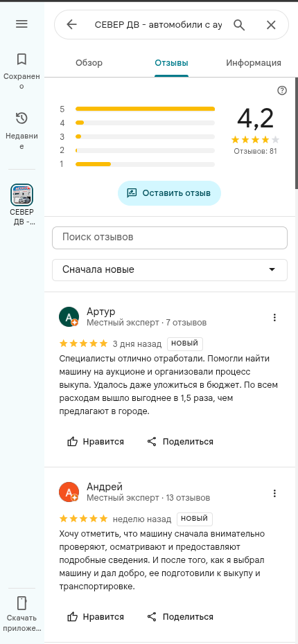Click Местный эксперт · 7 отзывов text
The width and height of the screenshot is (298, 644).
(x=147, y=323)
